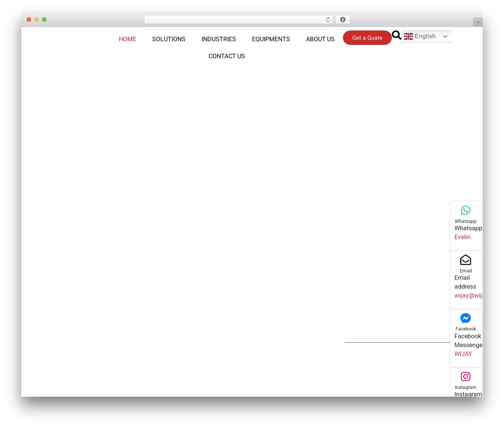Open the Facebook Messenger icon
This screenshot has width=504, height=427.
click(x=465, y=318)
